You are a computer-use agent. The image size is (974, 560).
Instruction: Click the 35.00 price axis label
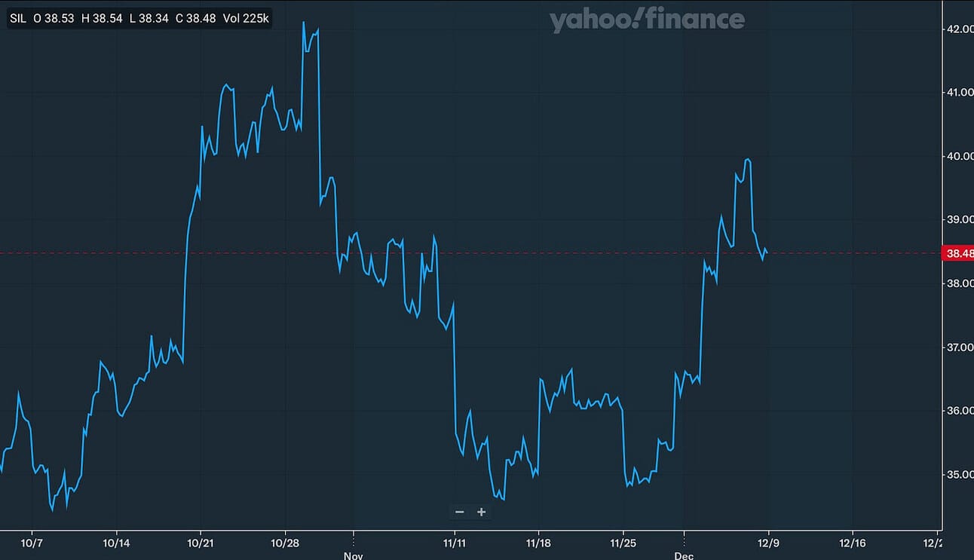tap(960, 474)
